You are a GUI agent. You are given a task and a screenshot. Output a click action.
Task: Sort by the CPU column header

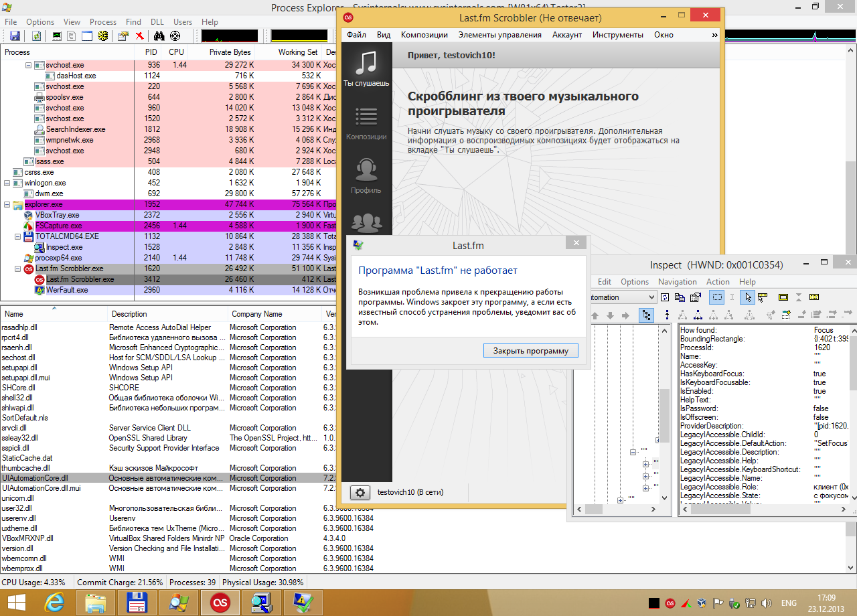point(176,52)
